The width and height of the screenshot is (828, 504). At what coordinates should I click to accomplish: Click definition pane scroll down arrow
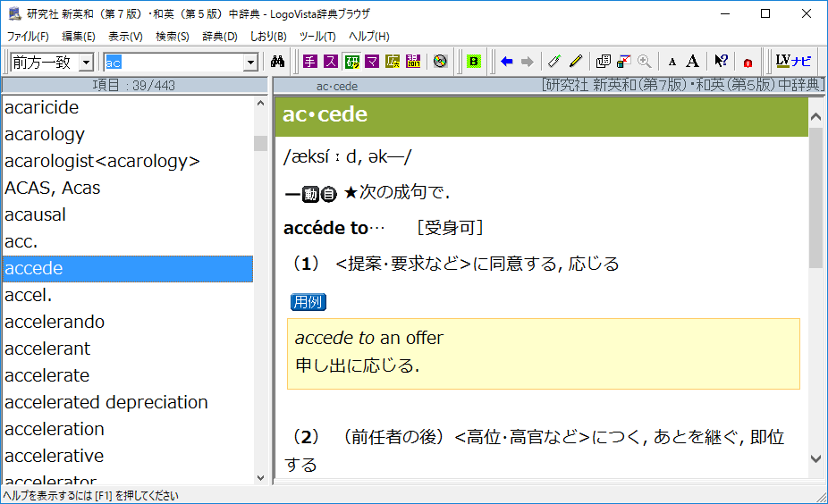click(x=815, y=459)
